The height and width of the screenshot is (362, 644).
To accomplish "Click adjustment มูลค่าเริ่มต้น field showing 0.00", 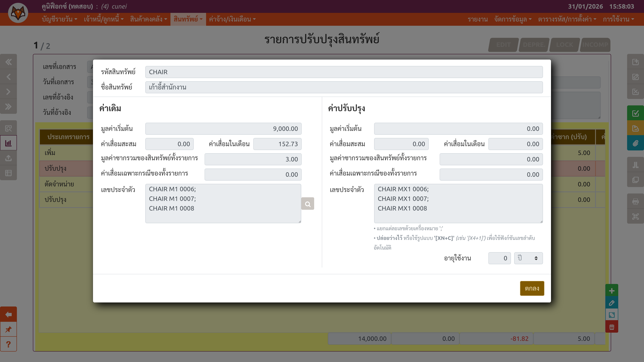I will [x=458, y=129].
